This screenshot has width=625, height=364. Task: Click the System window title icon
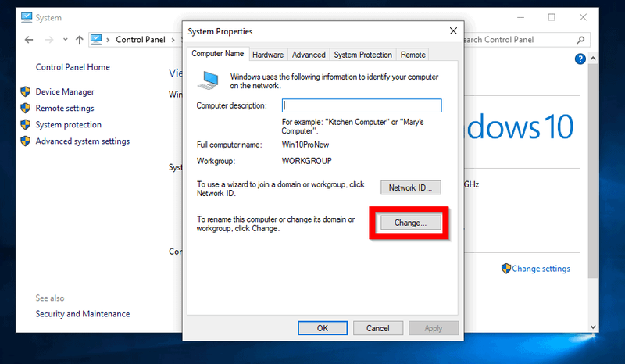(27, 17)
